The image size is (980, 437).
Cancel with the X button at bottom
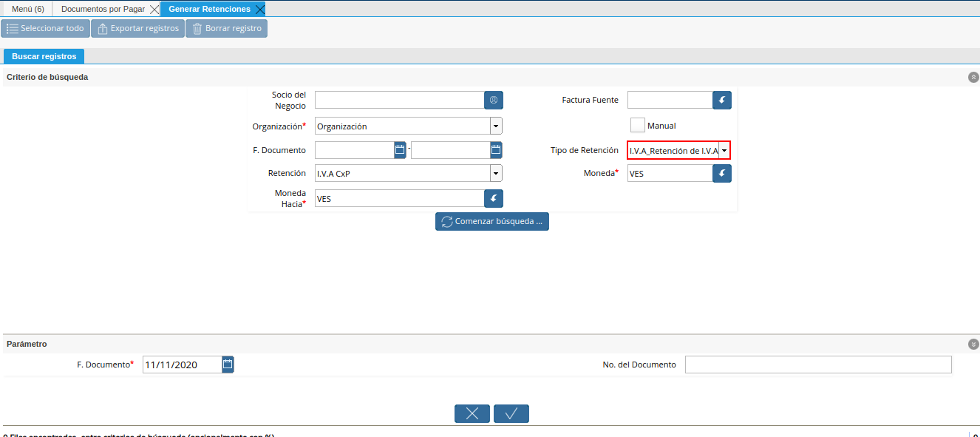tap(472, 413)
